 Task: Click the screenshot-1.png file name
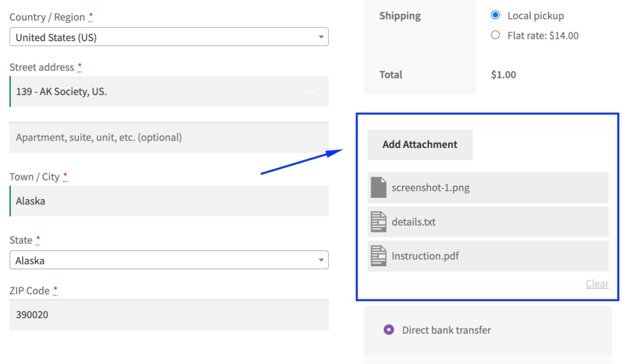tap(431, 187)
